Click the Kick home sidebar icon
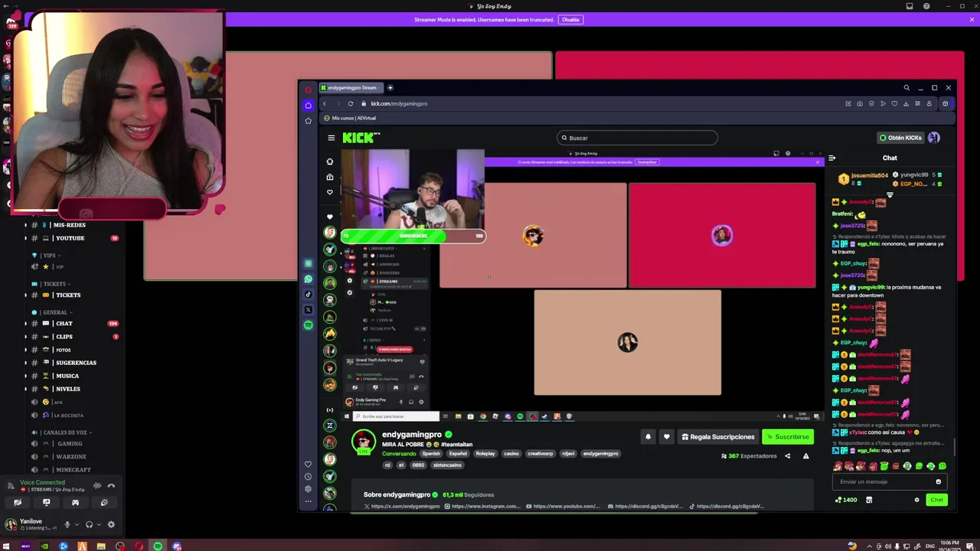 pos(330,161)
